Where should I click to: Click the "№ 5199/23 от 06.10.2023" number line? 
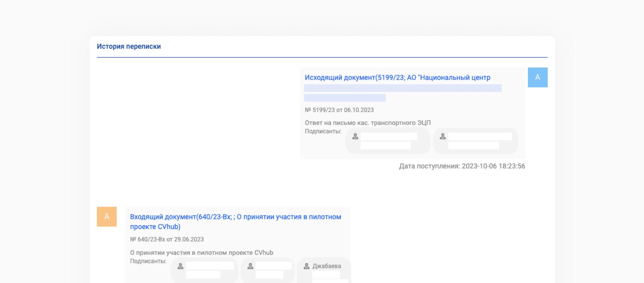pos(339,110)
